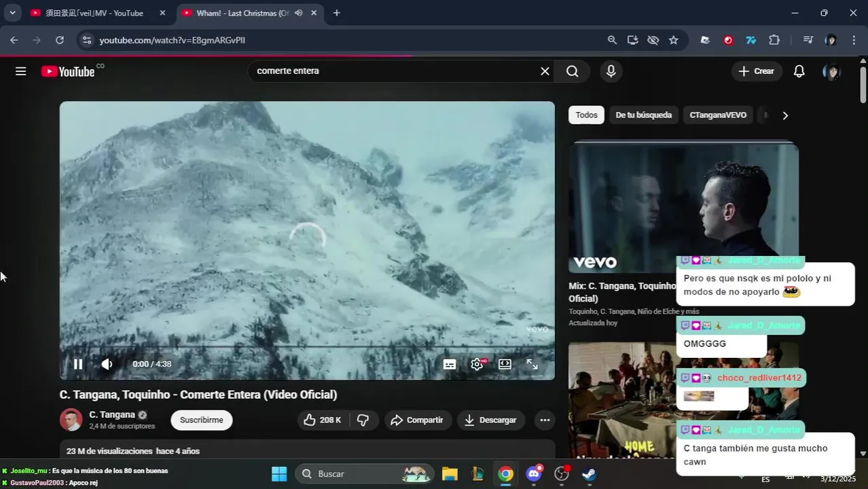Image resolution: width=868 pixels, height=489 pixels.
Task: Open more actions three-dot menu
Action: [x=545, y=420]
